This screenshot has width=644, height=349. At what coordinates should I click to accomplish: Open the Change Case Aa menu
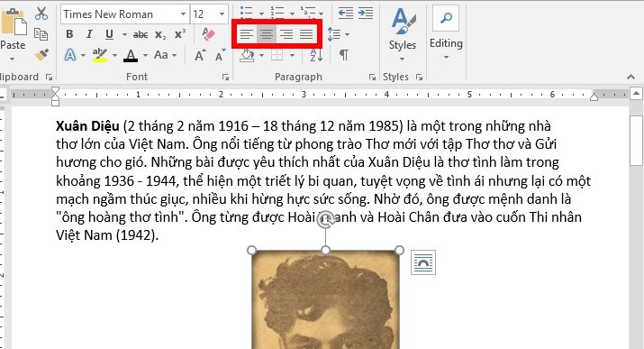(x=165, y=55)
